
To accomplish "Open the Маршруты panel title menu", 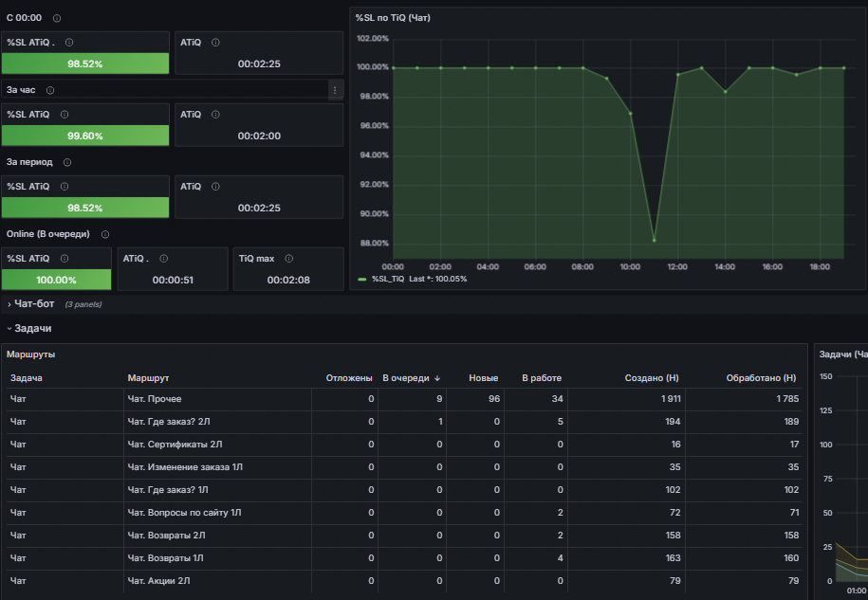I will tap(31, 355).
